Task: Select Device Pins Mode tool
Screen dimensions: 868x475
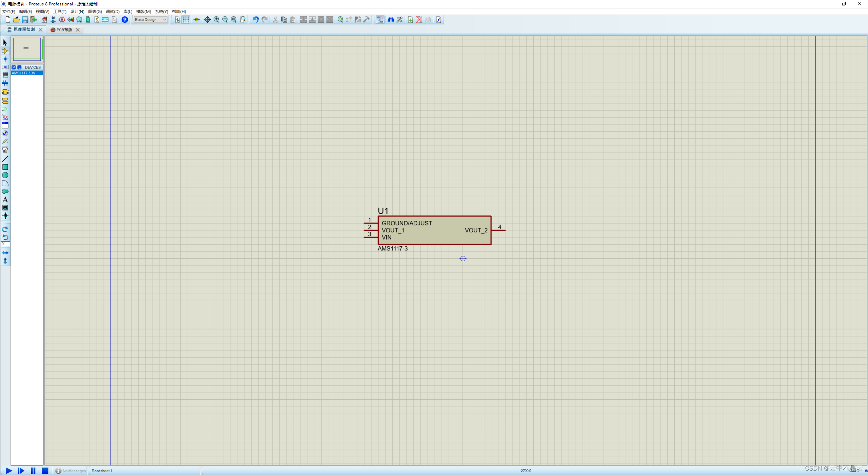Action: 5,109
